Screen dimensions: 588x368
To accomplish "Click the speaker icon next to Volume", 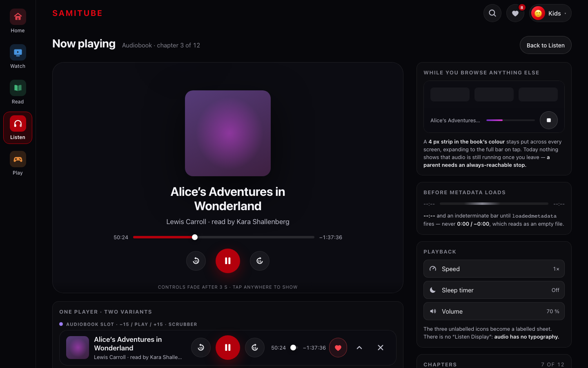I will 433,311.
